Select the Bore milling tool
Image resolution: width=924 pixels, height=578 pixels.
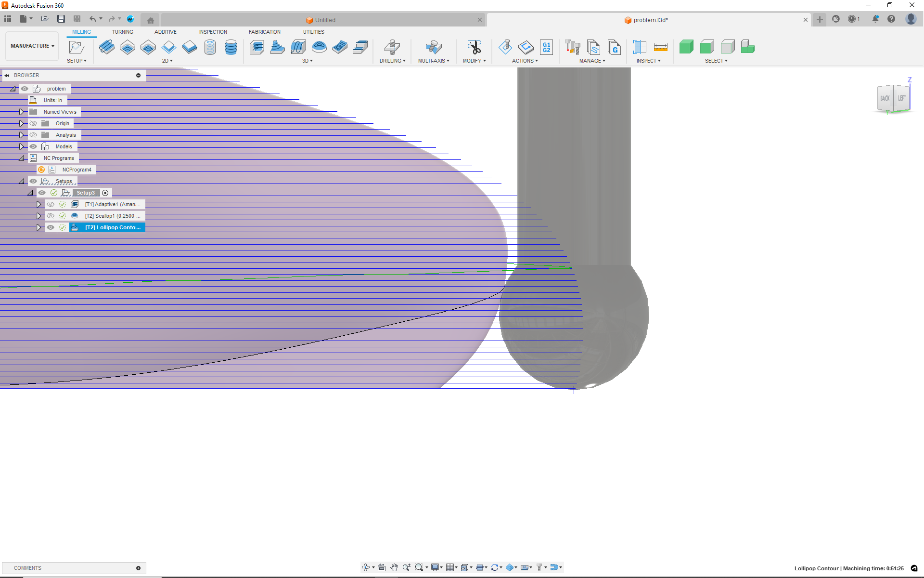point(210,48)
